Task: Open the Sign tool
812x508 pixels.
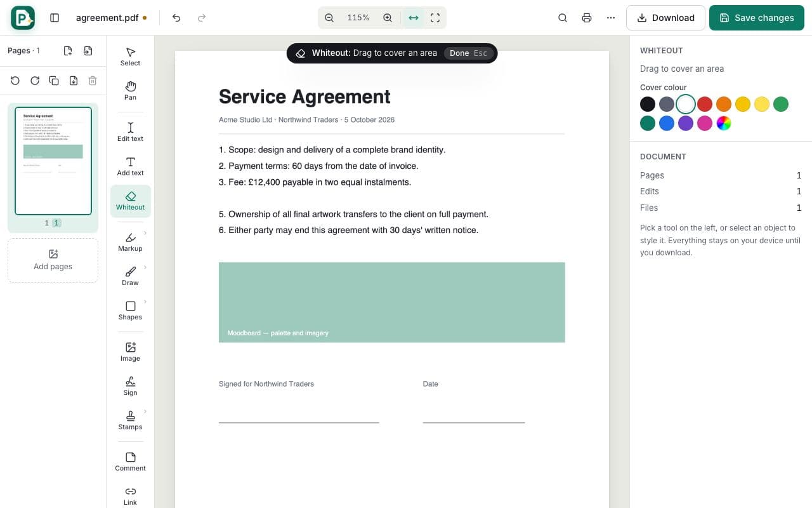Action: click(x=130, y=386)
